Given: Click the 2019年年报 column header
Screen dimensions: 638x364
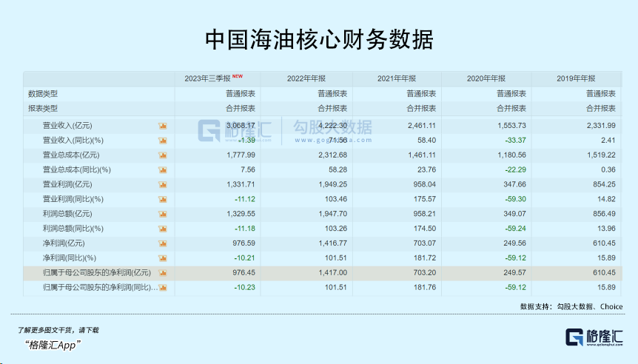Looking at the screenshot, I should [576, 78].
